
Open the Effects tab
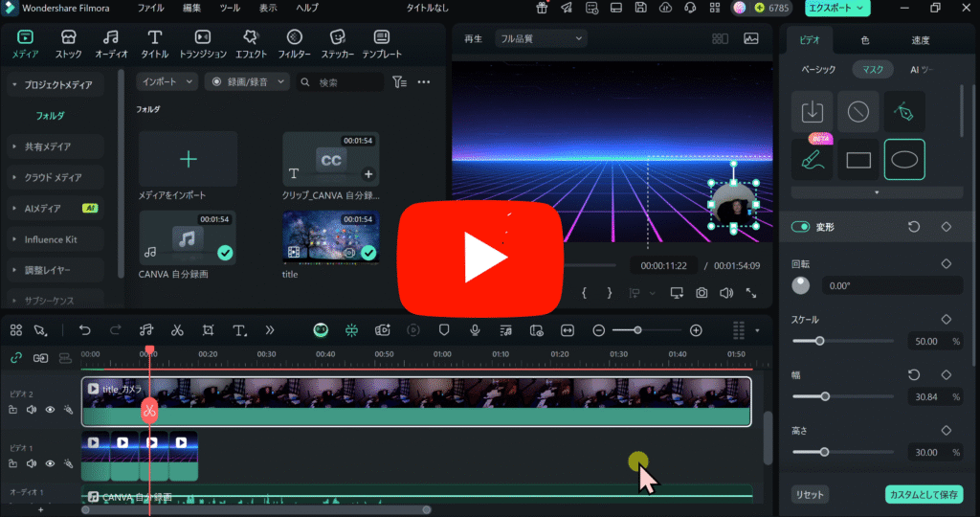[251, 44]
